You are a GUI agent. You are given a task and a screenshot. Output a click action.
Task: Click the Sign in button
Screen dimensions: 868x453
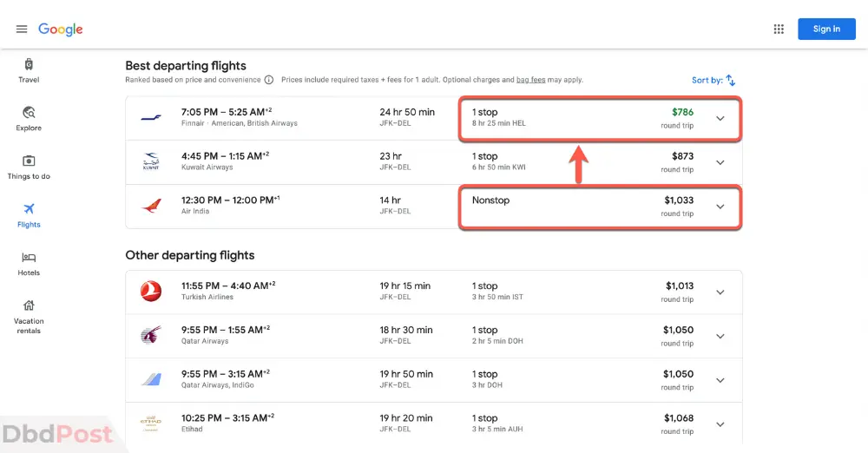pyautogui.click(x=826, y=29)
